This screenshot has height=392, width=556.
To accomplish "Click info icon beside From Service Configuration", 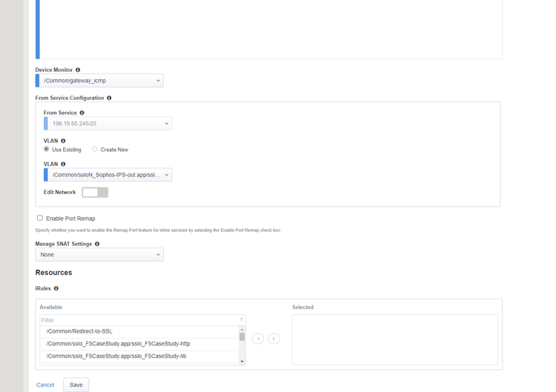I will pos(109,98).
